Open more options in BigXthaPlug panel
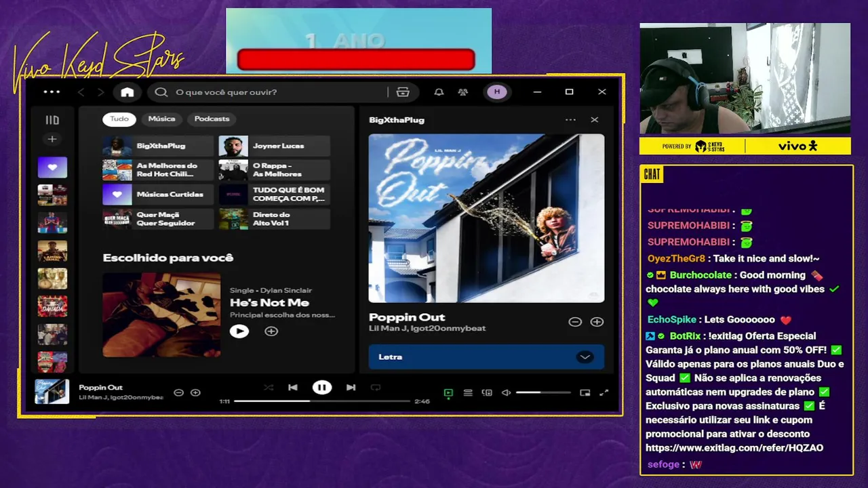868x488 pixels. tap(570, 120)
